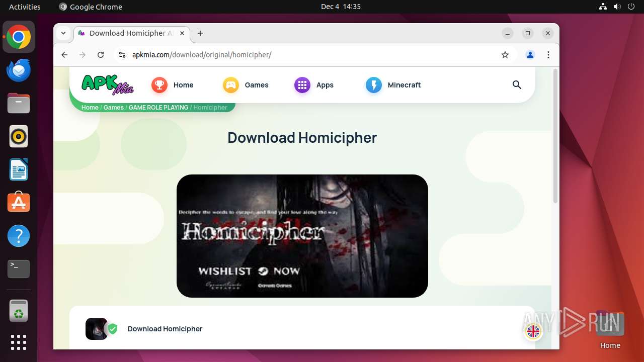Open a new browser tab
The width and height of the screenshot is (644, 362).
tap(200, 33)
